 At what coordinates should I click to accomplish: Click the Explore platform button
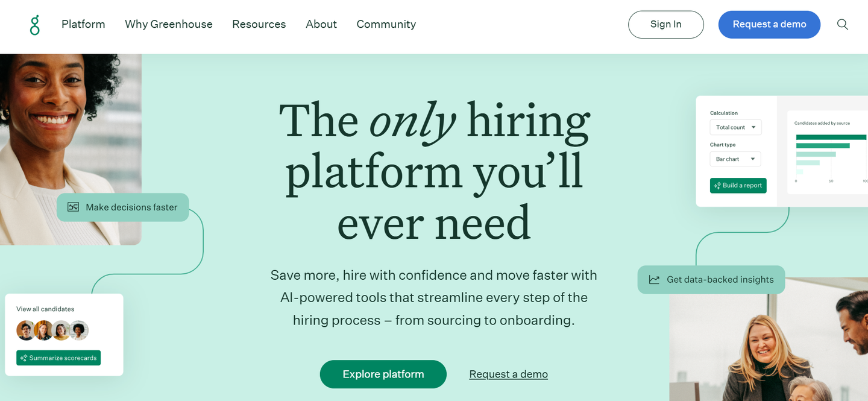[x=383, y=374]
